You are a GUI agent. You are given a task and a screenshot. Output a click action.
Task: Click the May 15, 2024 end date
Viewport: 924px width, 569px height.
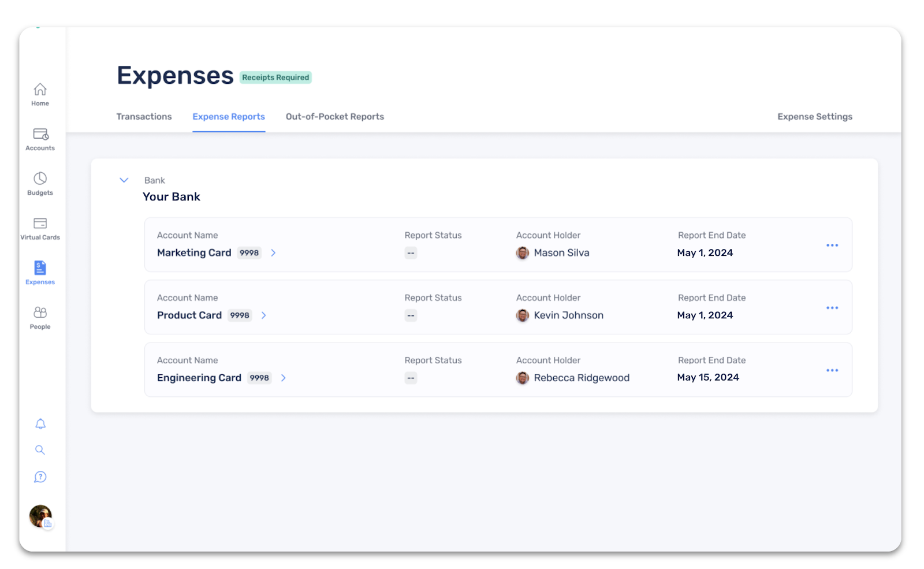point(708,377)
